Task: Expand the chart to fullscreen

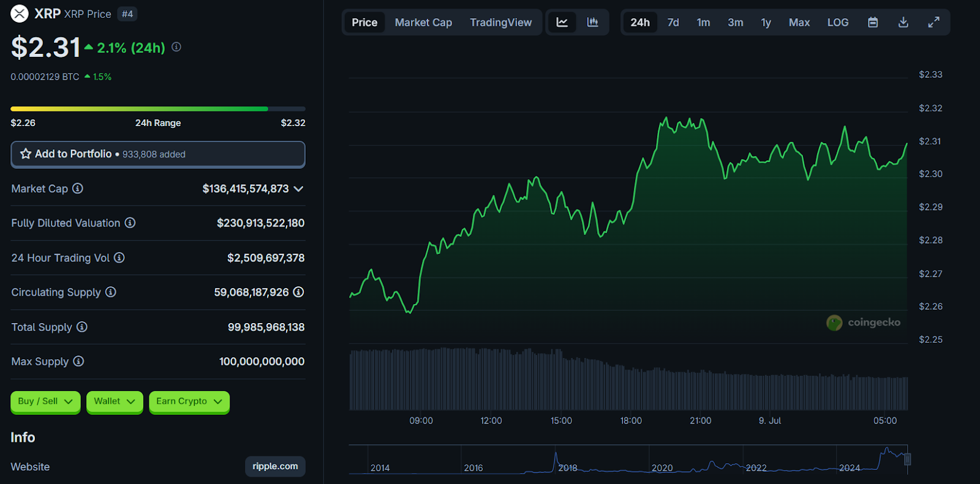Action: (x=933, y=23)
